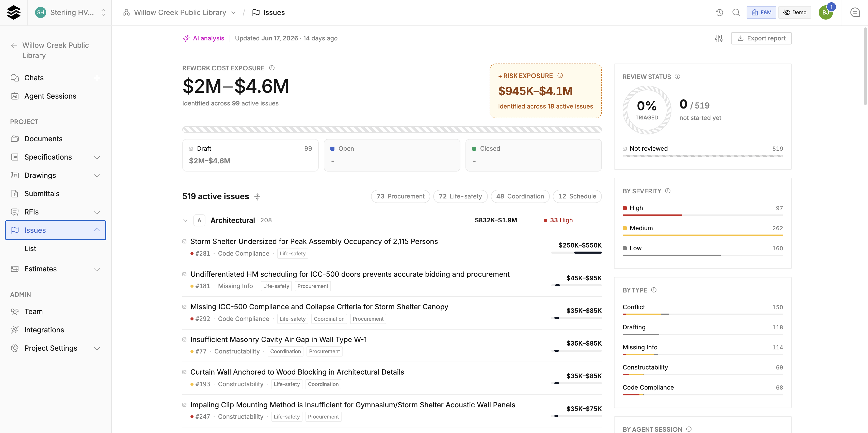Open the Storm Shelter Undersized issue
The width and height of the screenshot is (868, 433).
314,241
